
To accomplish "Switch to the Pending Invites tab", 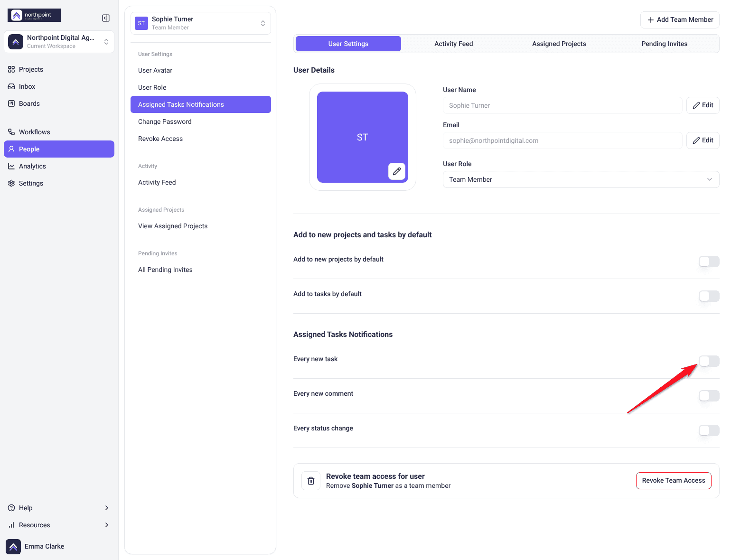I will [x=665, y=44].
